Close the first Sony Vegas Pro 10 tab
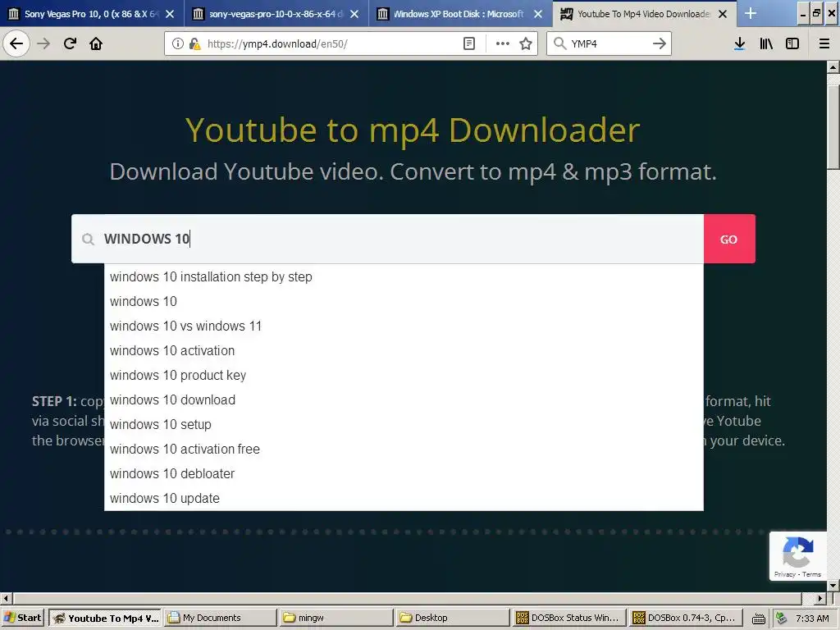This screenshot has height=630, width=840. coord(170,14)
